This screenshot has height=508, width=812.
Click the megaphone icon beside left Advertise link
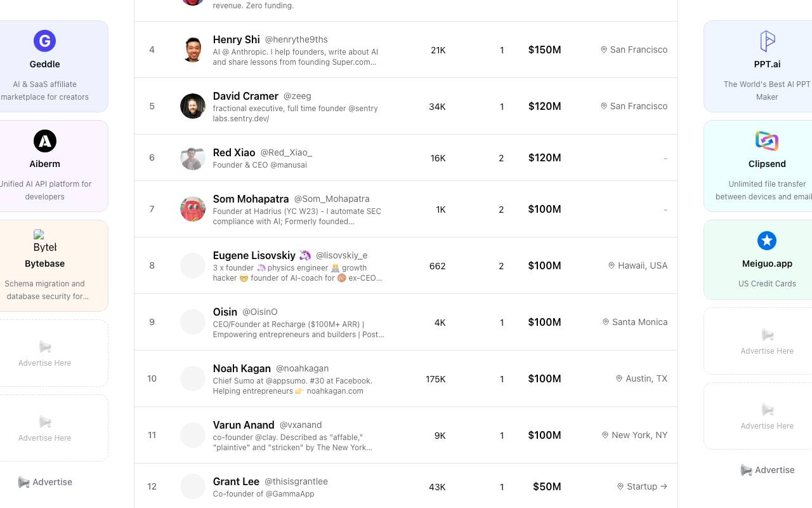coord(23,482)
